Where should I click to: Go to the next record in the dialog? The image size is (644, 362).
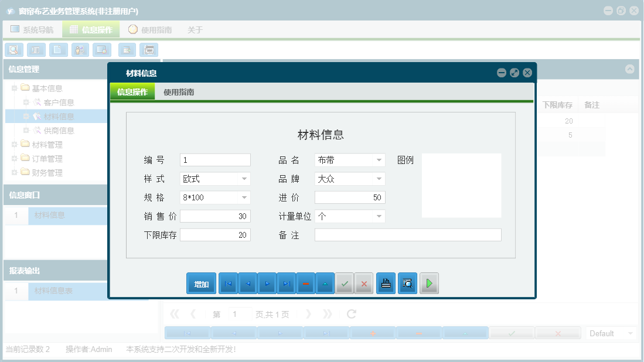(x=267, y=284)
